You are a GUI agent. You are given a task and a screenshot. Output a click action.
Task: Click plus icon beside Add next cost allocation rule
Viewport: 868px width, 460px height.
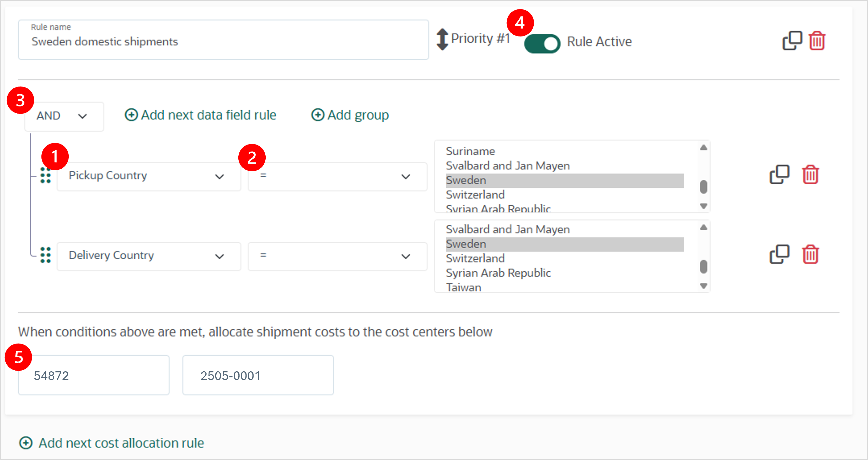click(26, 443)
